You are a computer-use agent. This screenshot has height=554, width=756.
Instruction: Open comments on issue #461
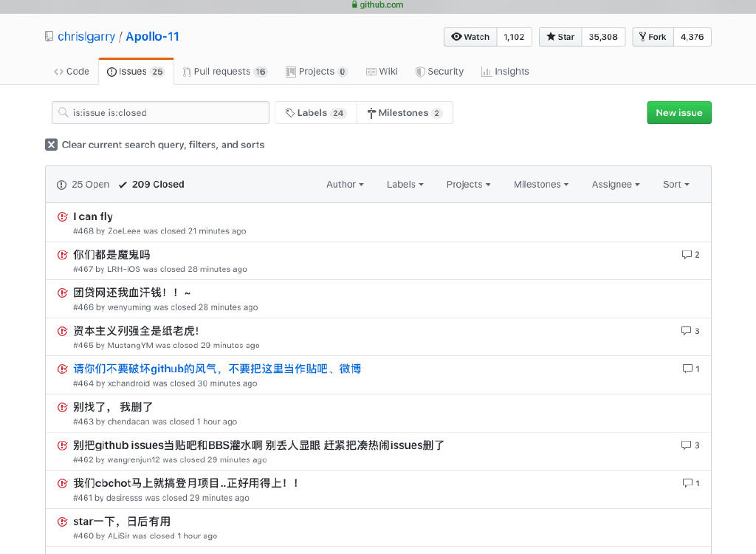691,484
